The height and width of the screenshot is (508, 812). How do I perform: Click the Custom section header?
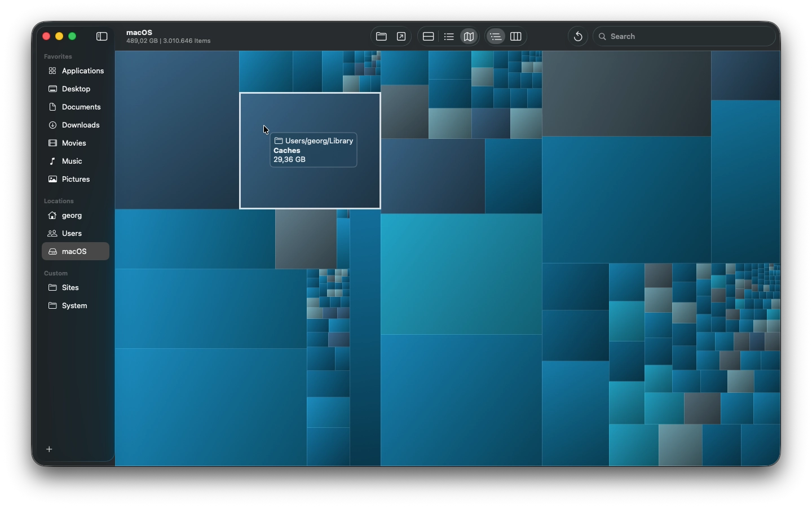point(56,273)
